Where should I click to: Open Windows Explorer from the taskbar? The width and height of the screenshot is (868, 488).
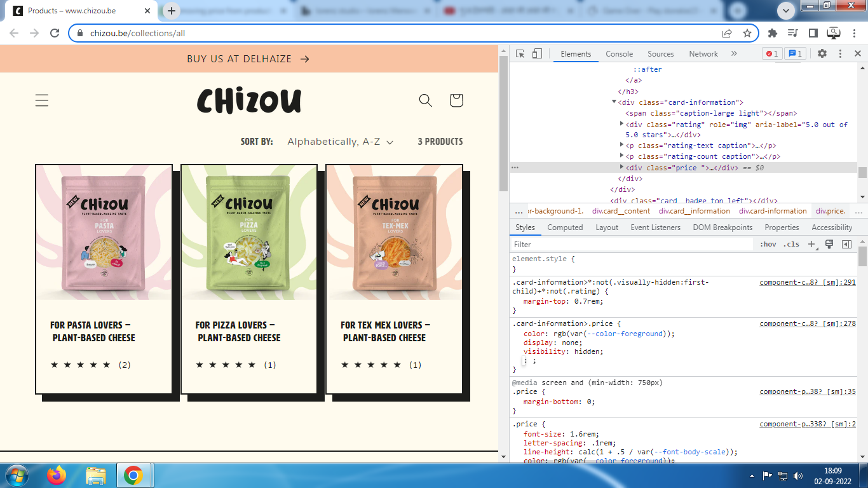click(x=96, y=475)
